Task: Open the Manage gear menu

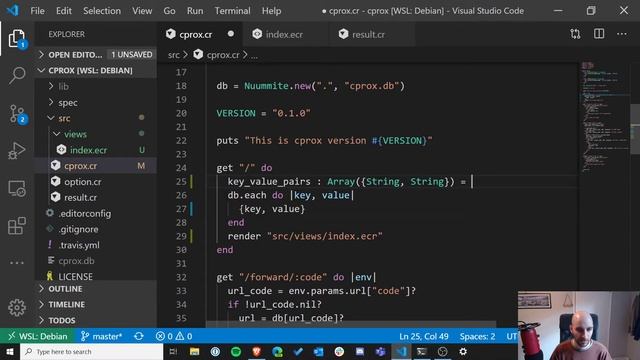Action: point(17,307)
